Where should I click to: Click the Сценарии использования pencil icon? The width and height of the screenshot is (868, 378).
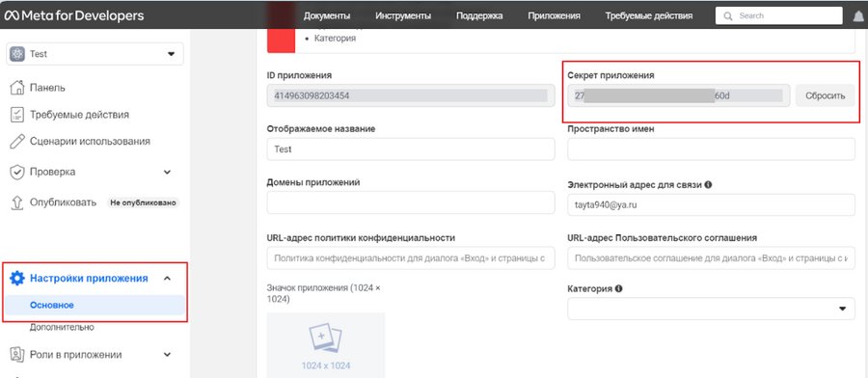click(17, 141)
